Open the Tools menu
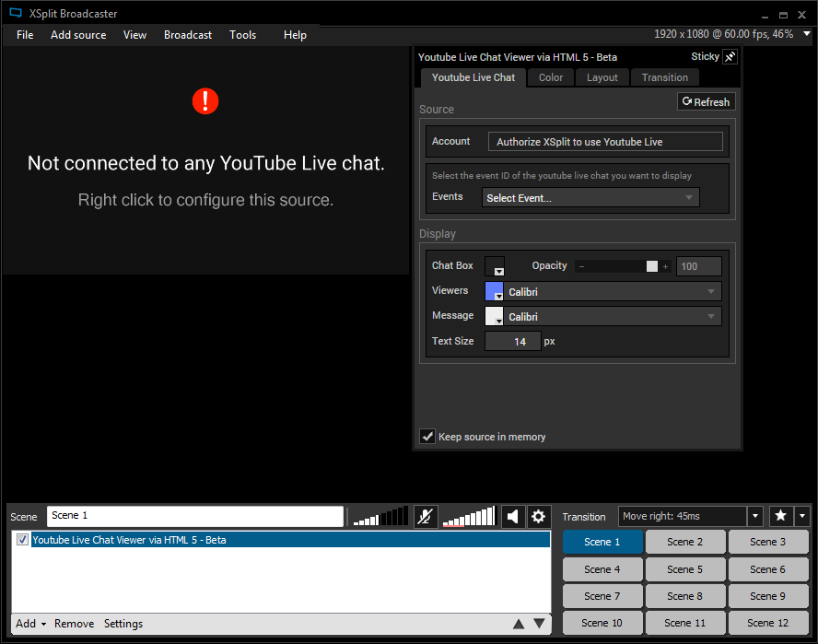 pos(242,35)
